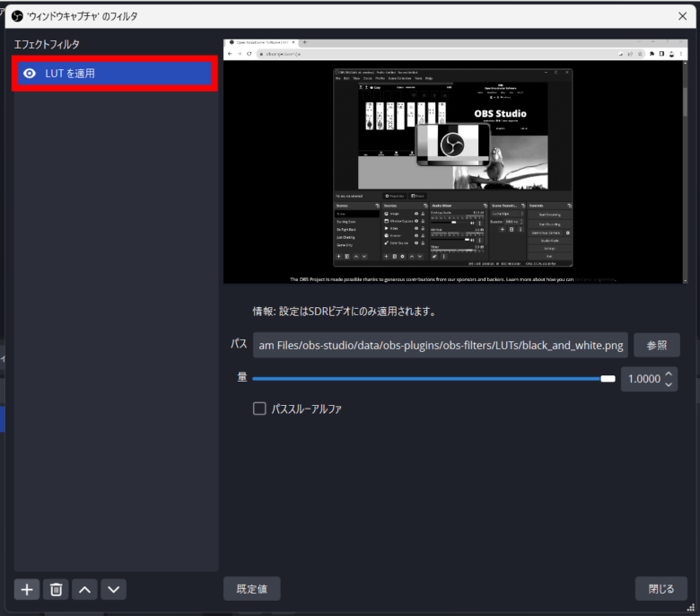Enable the パススルーアルファ checkbox
The width and height of the screenshot is (700, 616).
coord(259,409)
